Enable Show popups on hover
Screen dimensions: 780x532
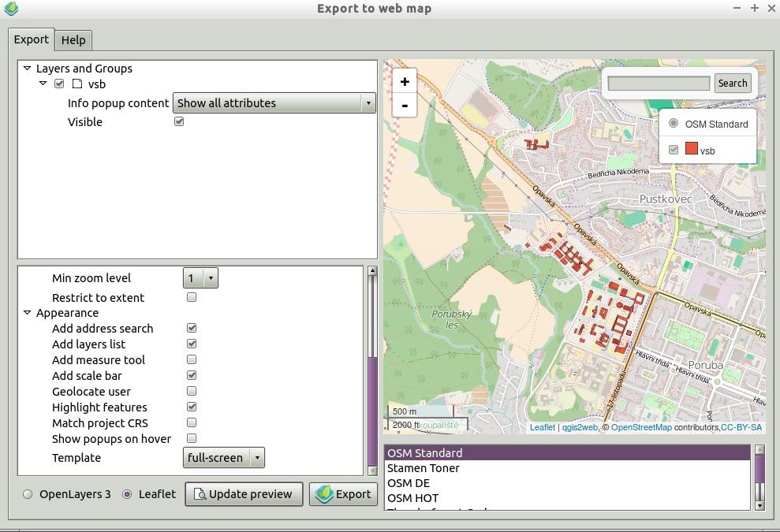tap(192, 438)
